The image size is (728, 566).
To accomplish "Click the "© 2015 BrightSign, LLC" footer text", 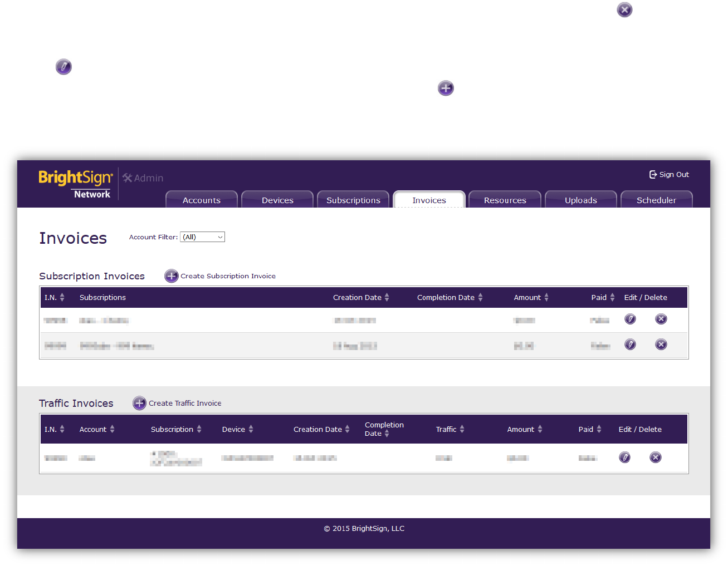I will pos(364,529).
